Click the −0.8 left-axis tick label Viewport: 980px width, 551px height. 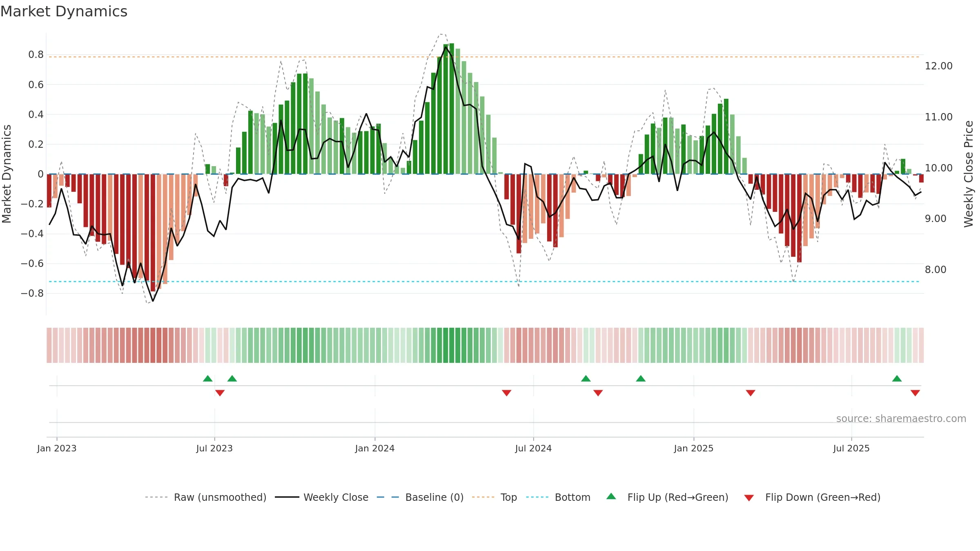(x=32, y=293)
